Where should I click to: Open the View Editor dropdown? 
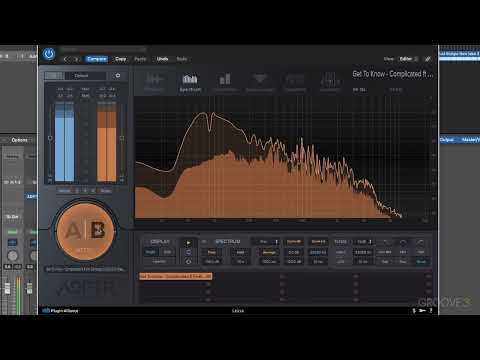pyautogui.click(x=408, y=59)
